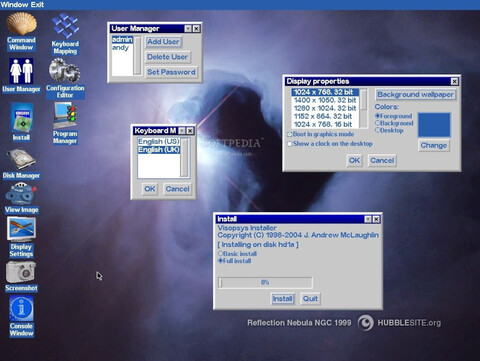Minimize the User Manager window

[x=188, y=29]
